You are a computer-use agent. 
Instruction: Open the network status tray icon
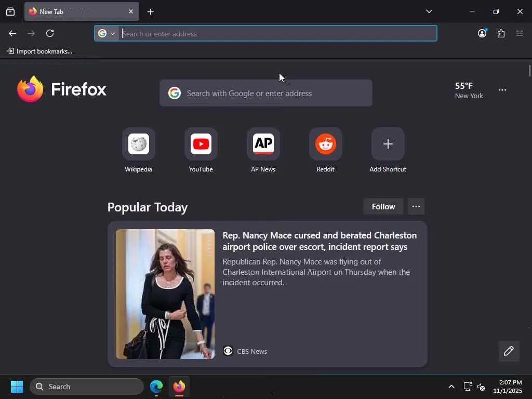(468, 387)
